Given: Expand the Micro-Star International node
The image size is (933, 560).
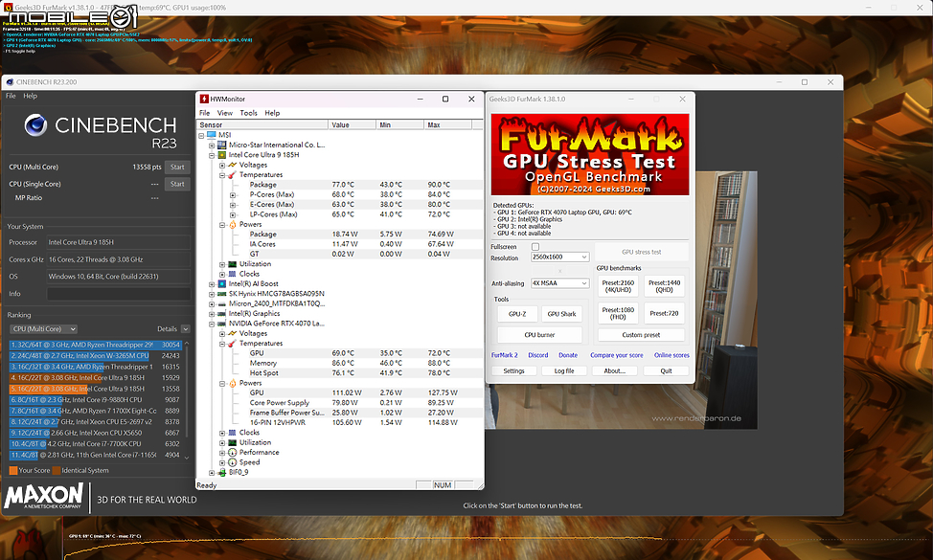Looking at the screenshot, I should pyautogui.click(x=212, y=146).
